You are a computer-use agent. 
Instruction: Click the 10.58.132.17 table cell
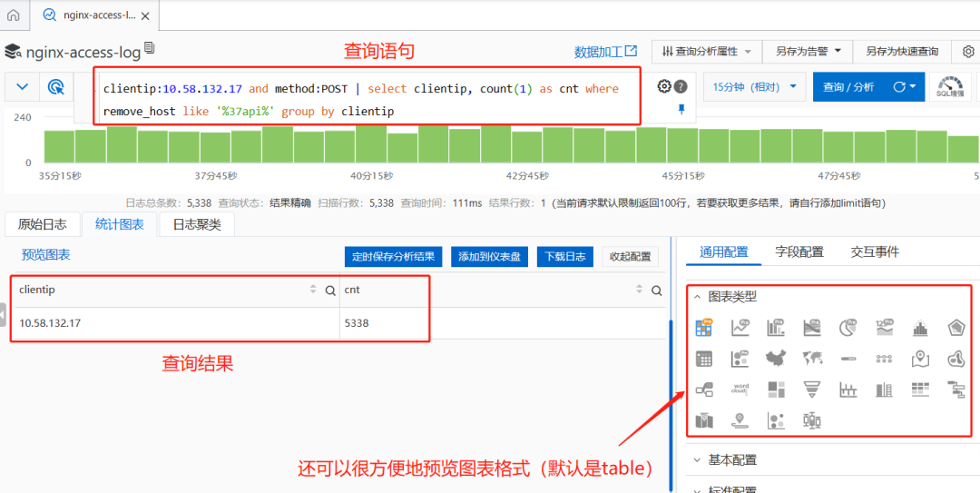pos(176,323)
